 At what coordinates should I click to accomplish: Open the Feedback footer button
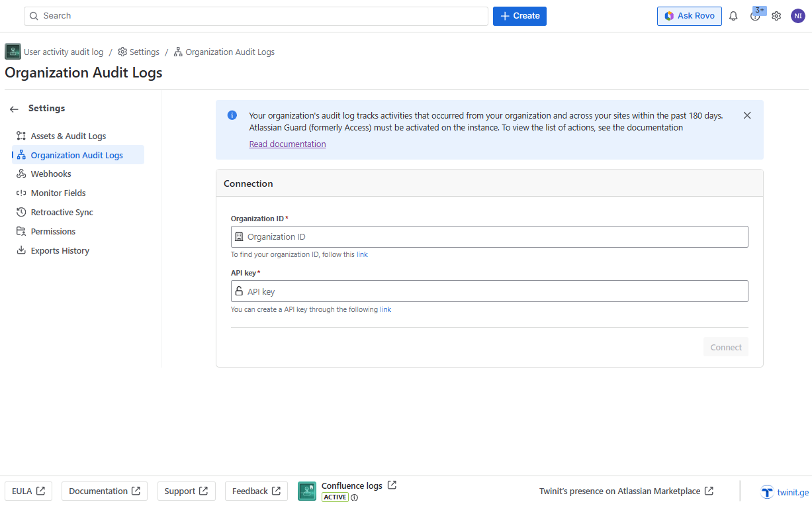point(257,491)
